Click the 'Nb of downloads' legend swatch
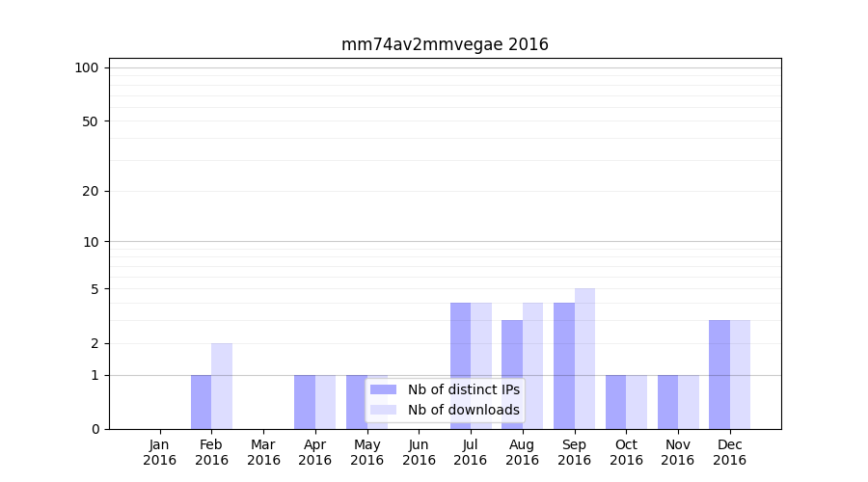 click(x=383, y=410)
